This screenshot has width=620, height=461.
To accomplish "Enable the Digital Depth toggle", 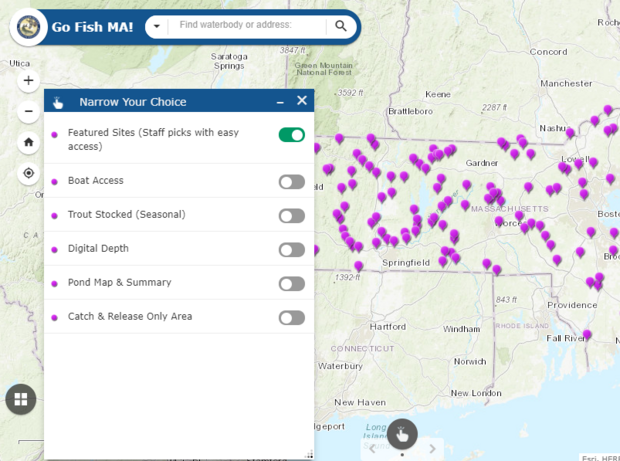I will tap(291, 249).
